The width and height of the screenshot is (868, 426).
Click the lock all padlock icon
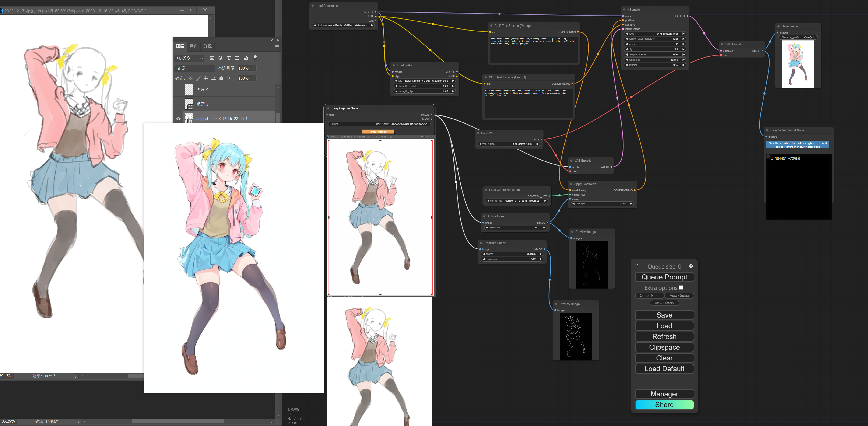pos(221,78)
